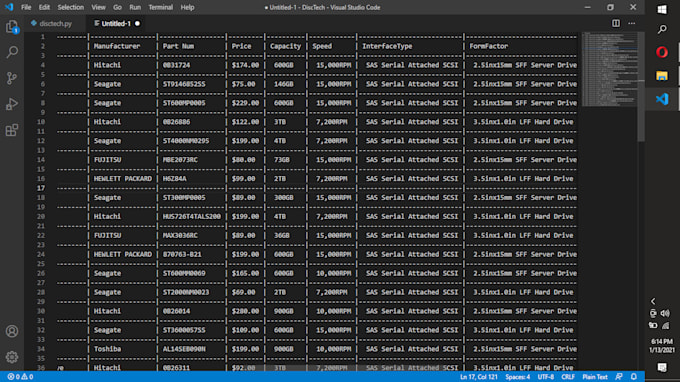Open the Search view in activity bar

tap(12, 52)
